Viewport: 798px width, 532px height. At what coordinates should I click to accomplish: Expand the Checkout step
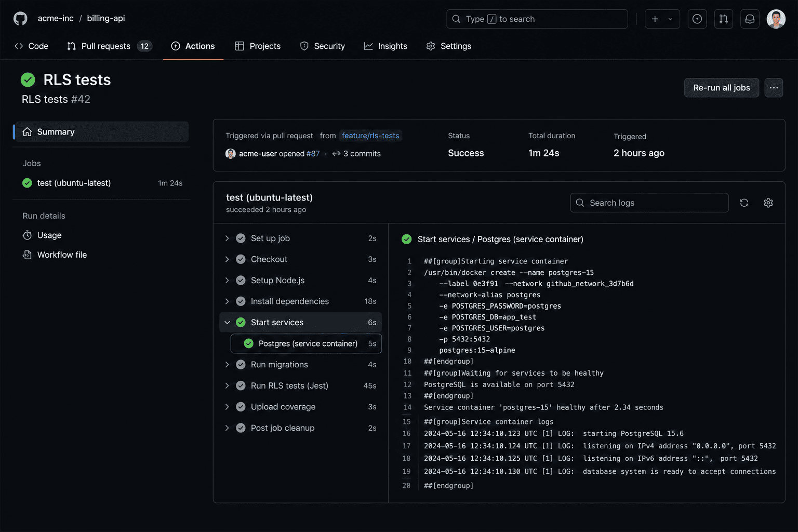(227, 259)
